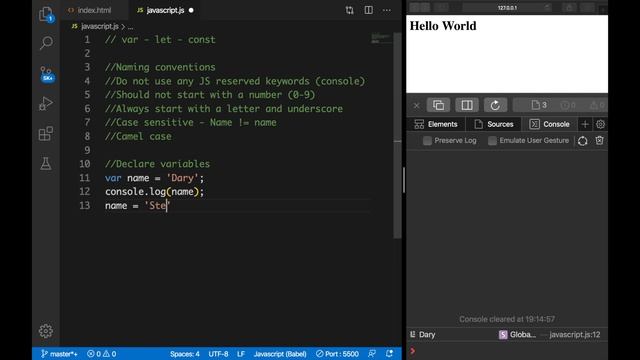Open the javascript.js:12 source link
This screenshot has width=640, height=360.
575,335
